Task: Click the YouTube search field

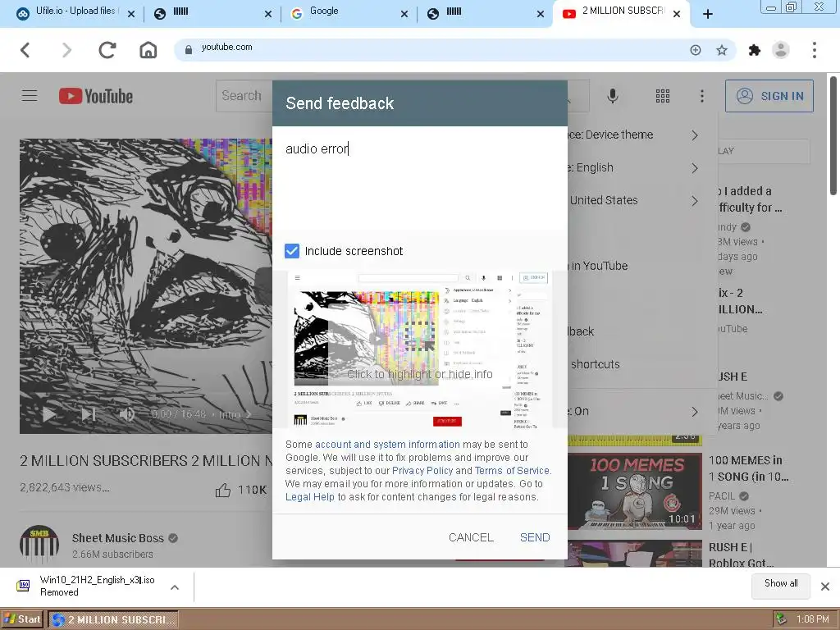Action: [x=244, y=96]
